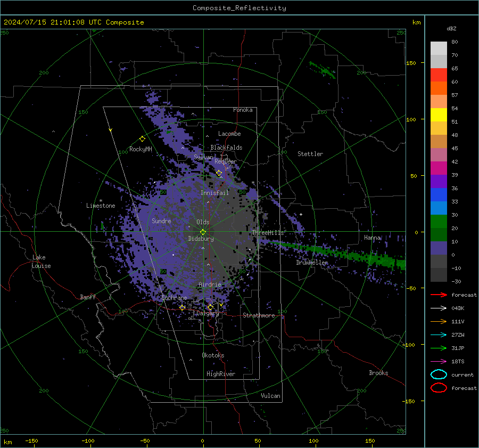Click the Cochrane city label
This screenshot has width=479, height=448.
tap(174, 298)
